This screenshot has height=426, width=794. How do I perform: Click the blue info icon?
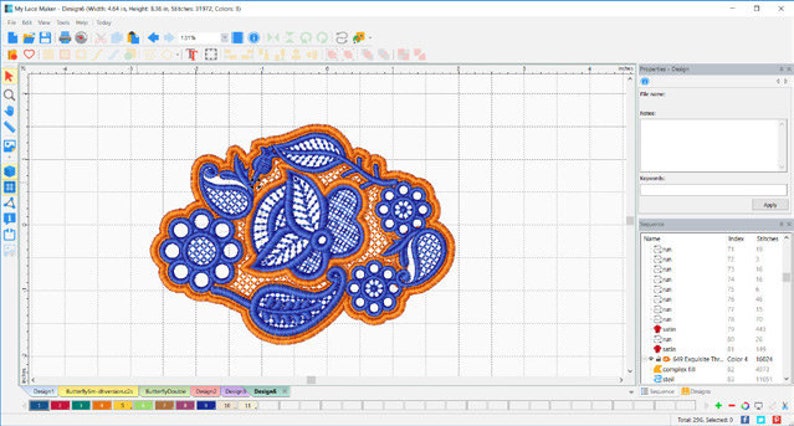(254, 37)
